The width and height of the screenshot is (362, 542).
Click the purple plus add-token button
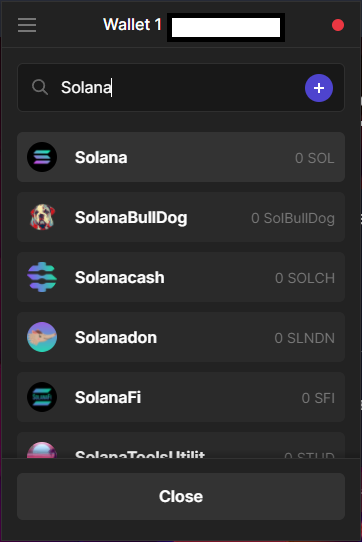tap(319, 88)
